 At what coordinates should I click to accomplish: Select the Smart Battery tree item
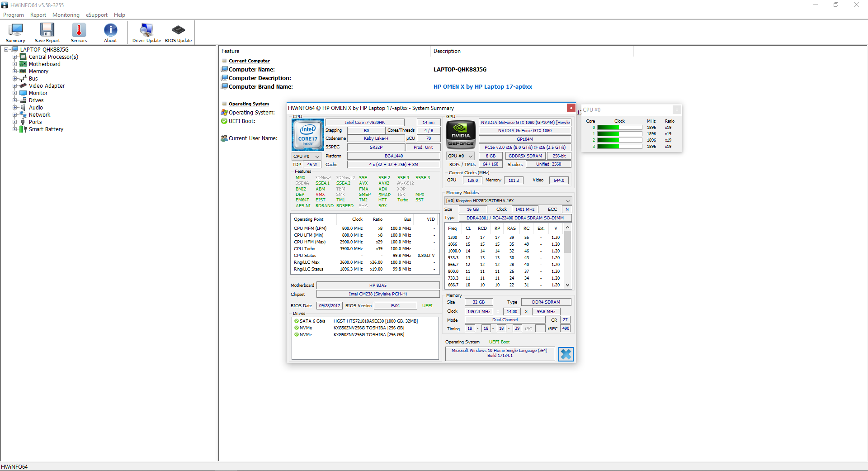coord(46,129)
